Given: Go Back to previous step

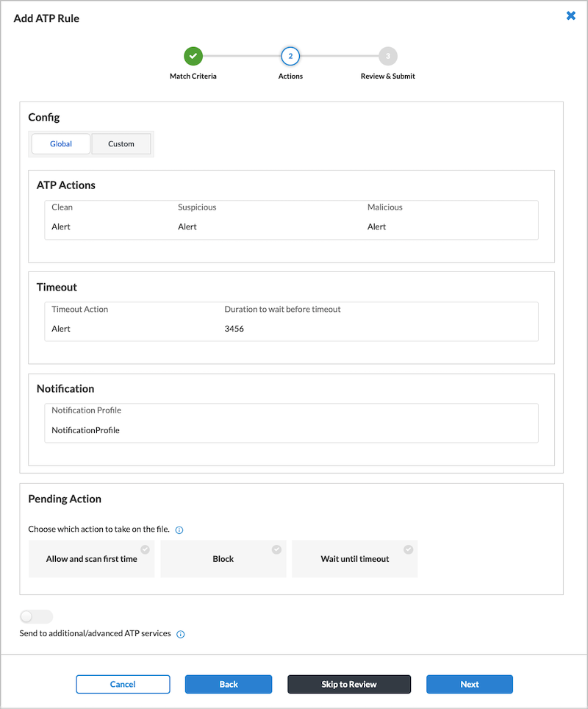Looking at the screenshot, I should pos(229,684).
